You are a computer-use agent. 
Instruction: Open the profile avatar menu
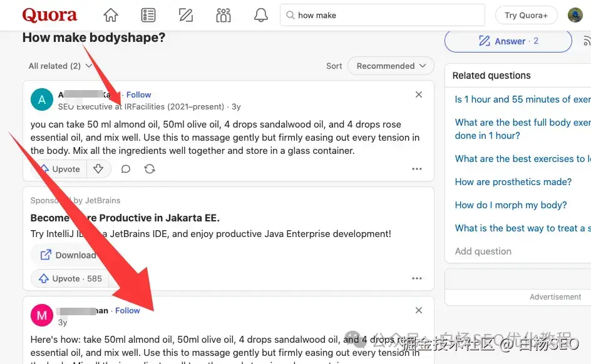pos(575,15)
